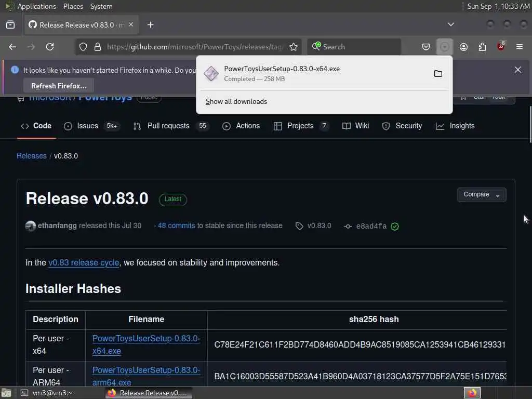
Task: Toggle the downloads toolbar button
Action: (445, 47)
